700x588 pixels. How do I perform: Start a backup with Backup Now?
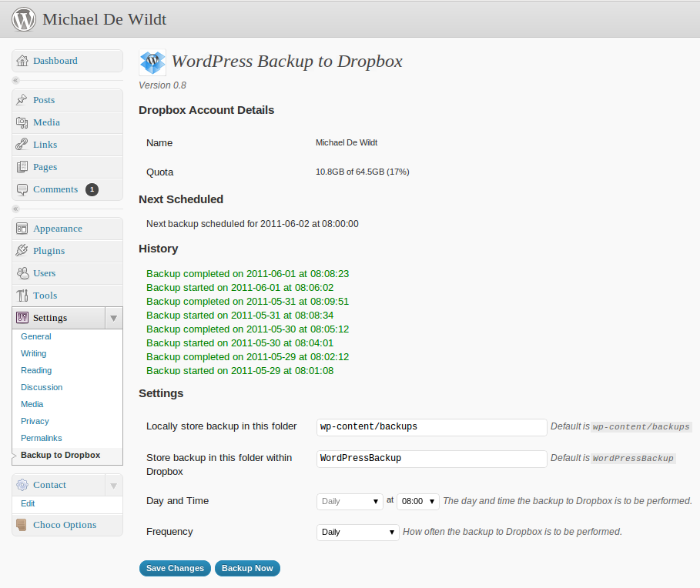(x=247, y=568)
